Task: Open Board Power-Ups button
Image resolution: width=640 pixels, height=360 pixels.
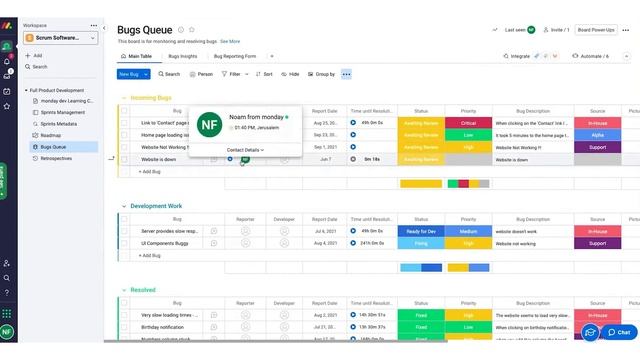Action: [x=596, y=30]
